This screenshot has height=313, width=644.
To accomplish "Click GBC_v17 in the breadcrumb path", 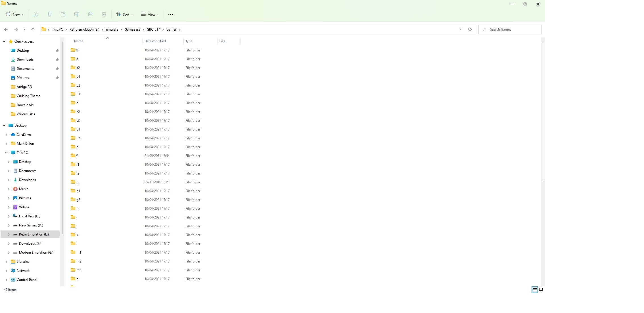I will pyautogui.click(x=153, y=30).
